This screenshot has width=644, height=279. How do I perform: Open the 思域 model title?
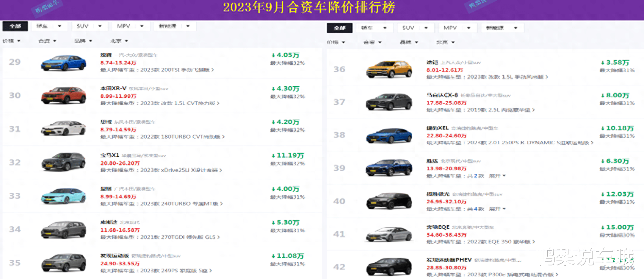106,122
